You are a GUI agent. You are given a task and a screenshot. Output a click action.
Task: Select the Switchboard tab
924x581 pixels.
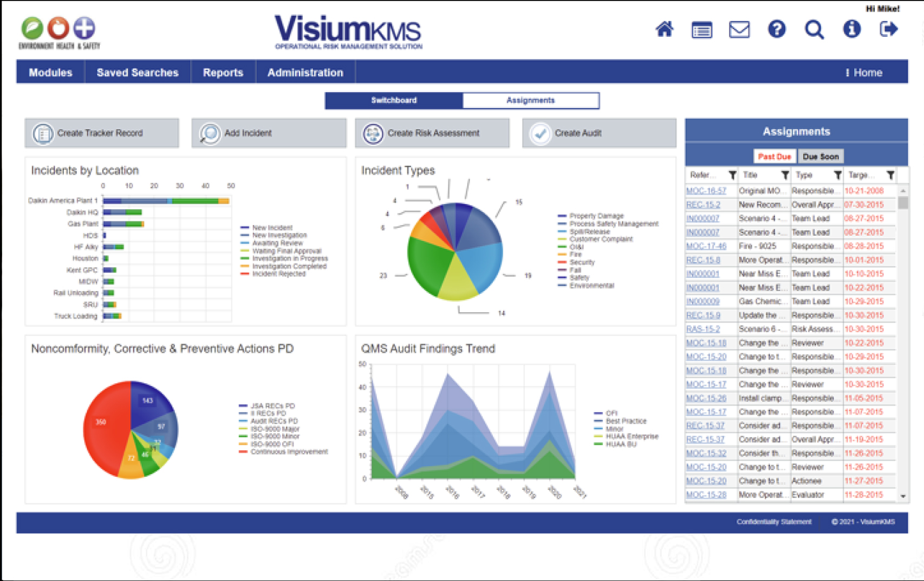(394, 100)
